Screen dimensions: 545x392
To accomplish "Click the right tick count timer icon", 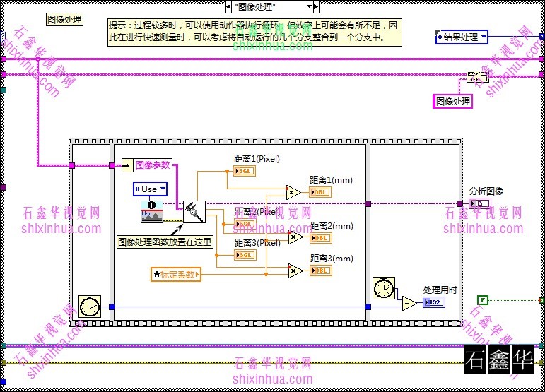I will [383, 287].
